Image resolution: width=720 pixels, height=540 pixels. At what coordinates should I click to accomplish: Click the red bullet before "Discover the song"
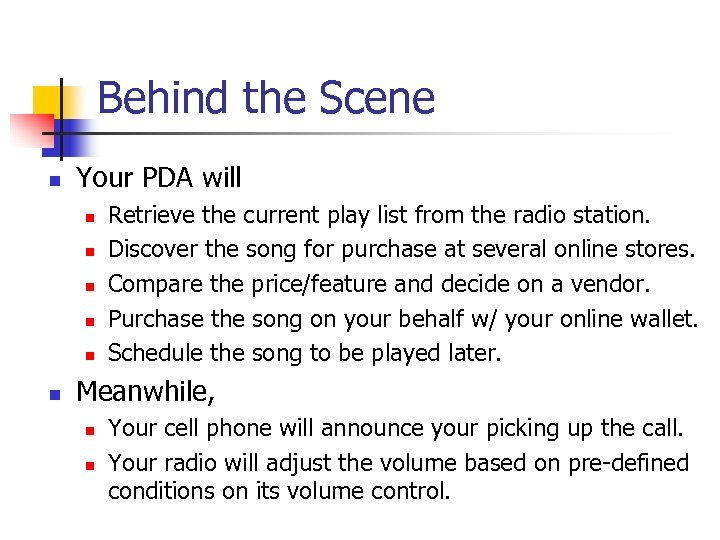(88, 251)
